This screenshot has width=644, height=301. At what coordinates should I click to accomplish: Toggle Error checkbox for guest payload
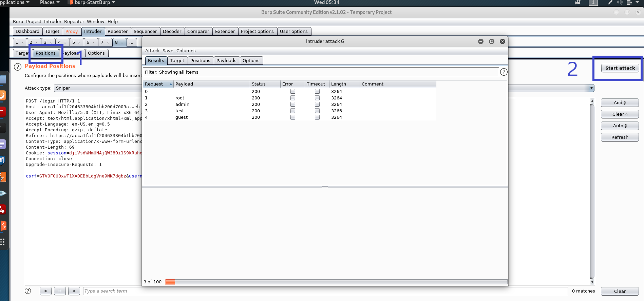293,117
